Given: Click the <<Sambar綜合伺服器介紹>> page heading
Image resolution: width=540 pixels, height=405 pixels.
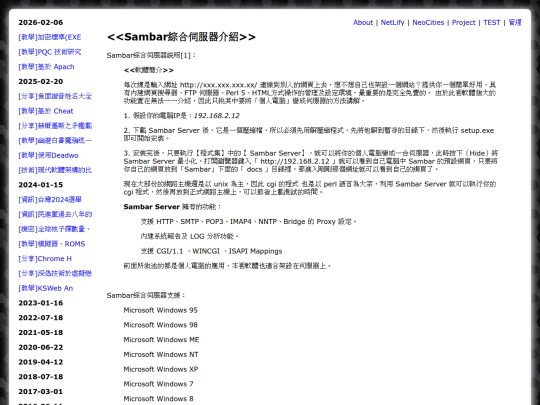Looking at the screenshot, I should 181,37.
